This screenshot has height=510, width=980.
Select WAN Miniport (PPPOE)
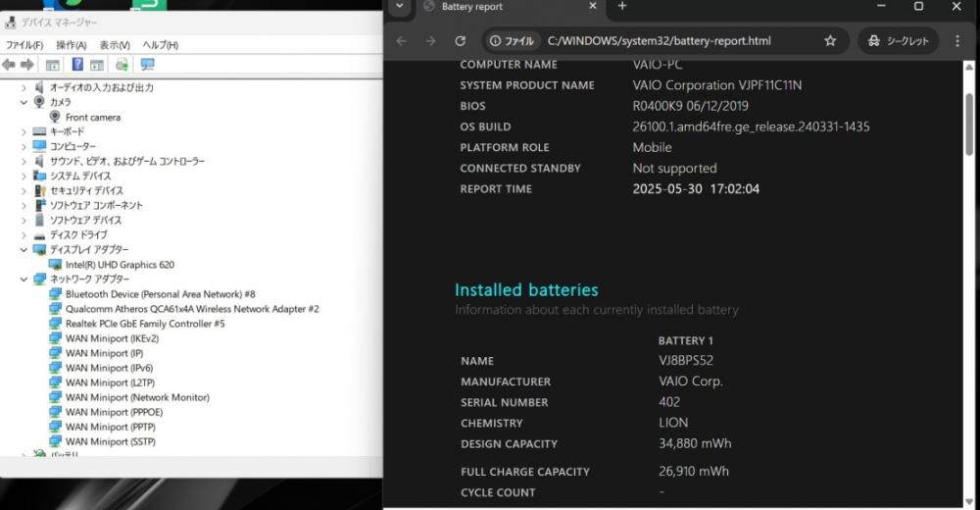pyautogui.click(x=115, y=412)
